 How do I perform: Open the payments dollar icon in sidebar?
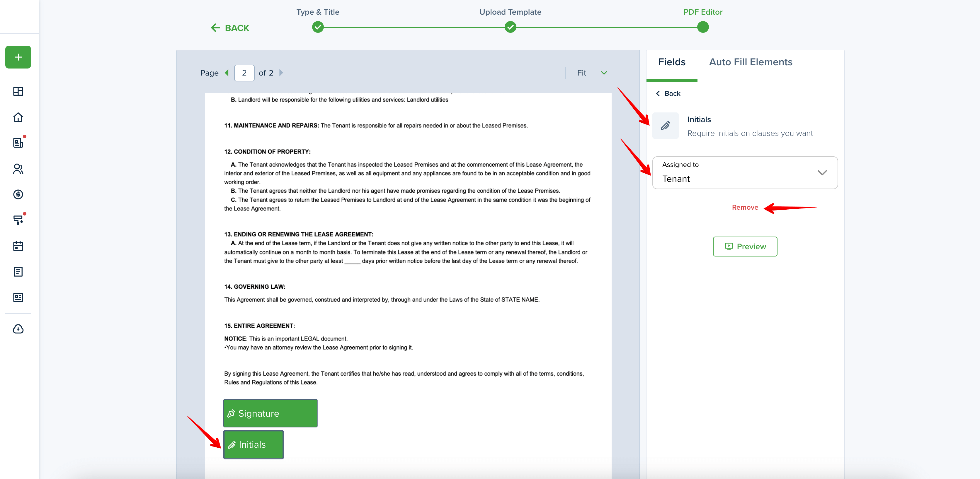tap(18, 194)
